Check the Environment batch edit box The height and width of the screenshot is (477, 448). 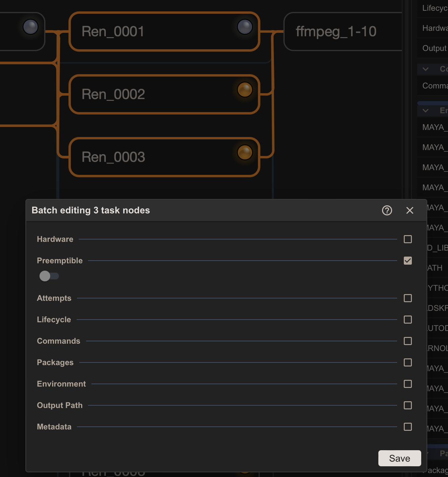point(408,384)
